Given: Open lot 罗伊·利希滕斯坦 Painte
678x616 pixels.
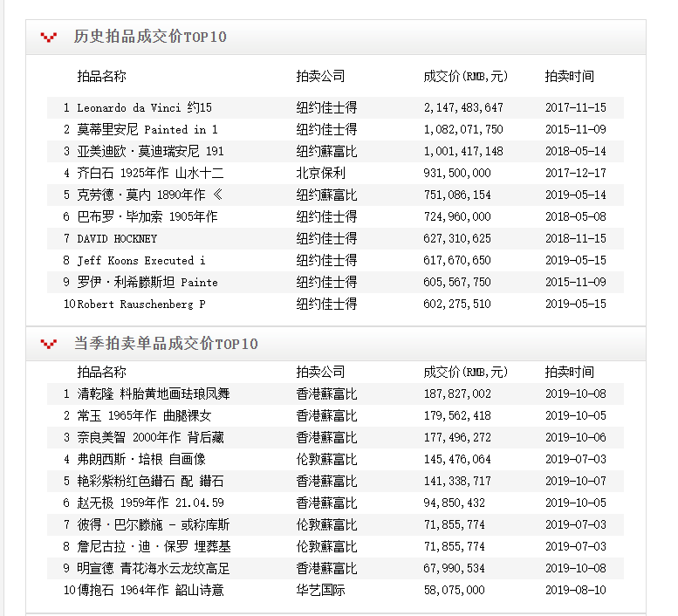Looking at the screenshot, I should click(x=147, y=283).
